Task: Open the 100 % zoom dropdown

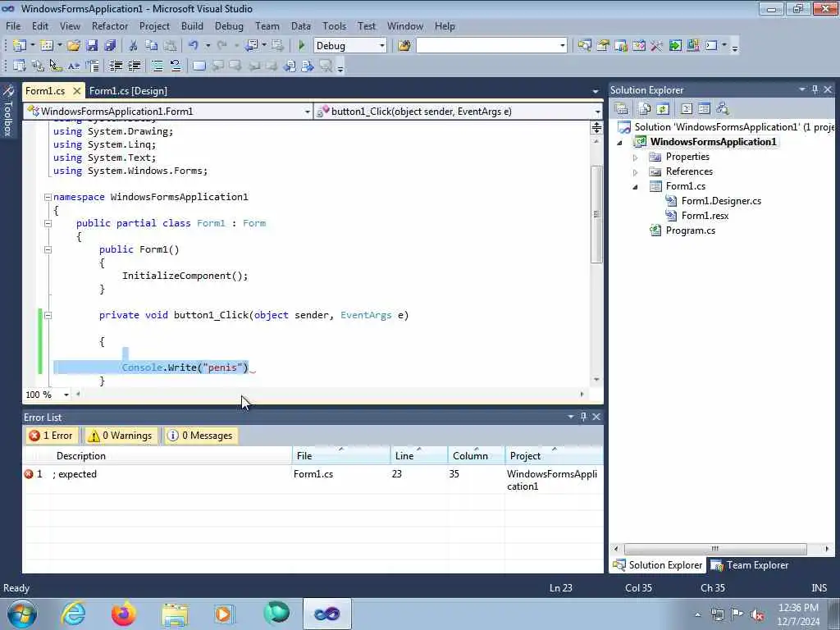Action: click(66, 395)
